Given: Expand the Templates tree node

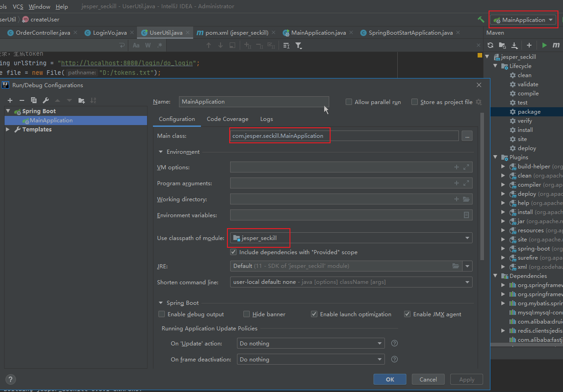Looking at the screenshot, I should coord(8,130).
